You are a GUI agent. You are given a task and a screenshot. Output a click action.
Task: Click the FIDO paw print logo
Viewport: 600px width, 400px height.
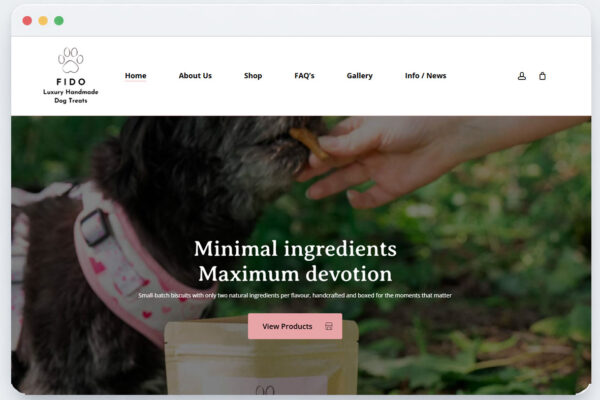tap(71, 60)
